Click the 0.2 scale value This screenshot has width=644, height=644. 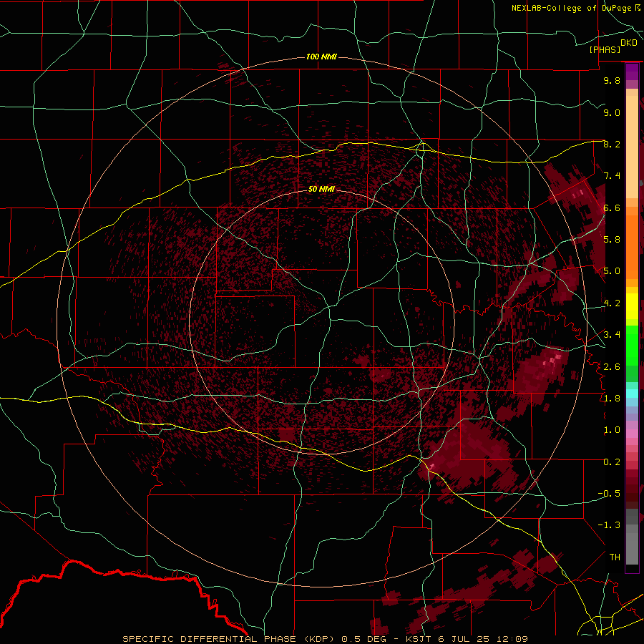pos(612,462)
